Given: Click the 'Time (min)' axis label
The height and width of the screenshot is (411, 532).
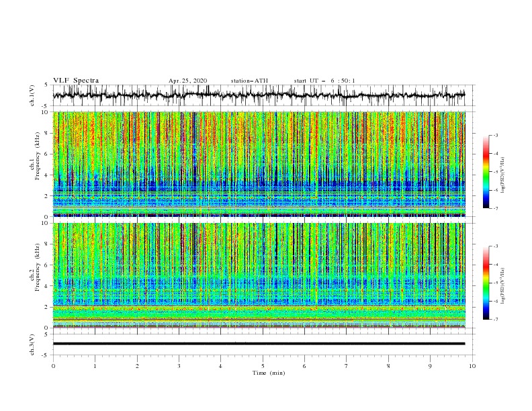Looking at the screenshot, I should [x=269, y=373].
